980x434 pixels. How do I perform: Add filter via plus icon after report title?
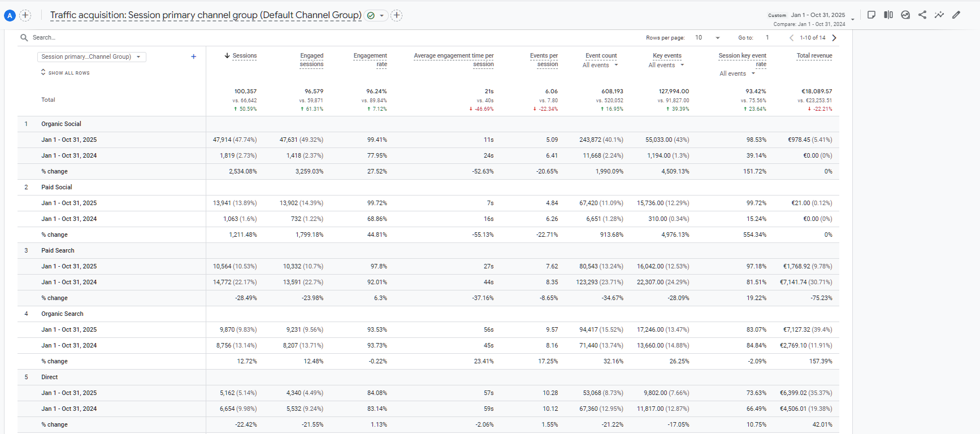[x=397, y=15]
